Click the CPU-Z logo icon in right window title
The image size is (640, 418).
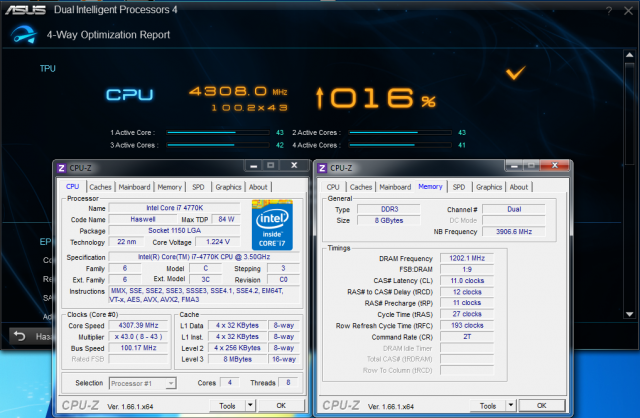[322, 168]
